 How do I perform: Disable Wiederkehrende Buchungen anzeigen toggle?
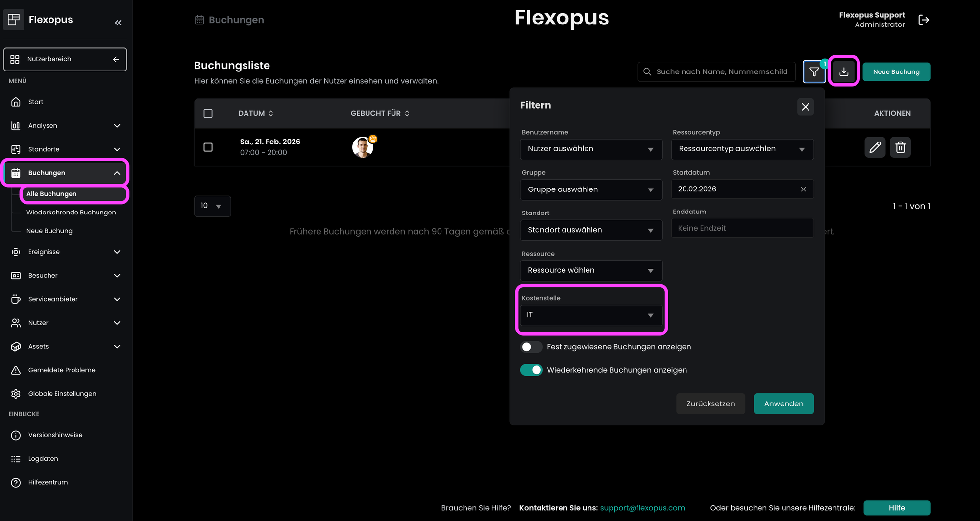pyautogui.click(x=531, y=370)
